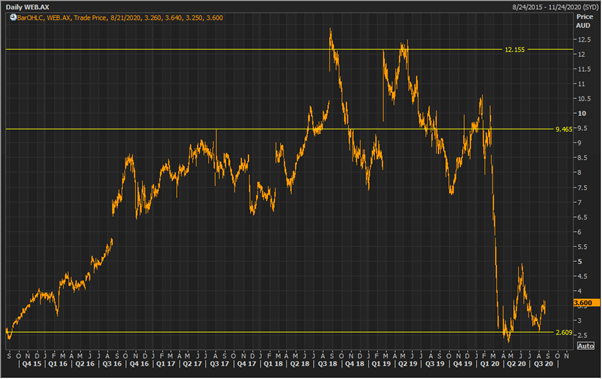
Task: Click the Q4 15 quarter label
Action: (31, 364)
